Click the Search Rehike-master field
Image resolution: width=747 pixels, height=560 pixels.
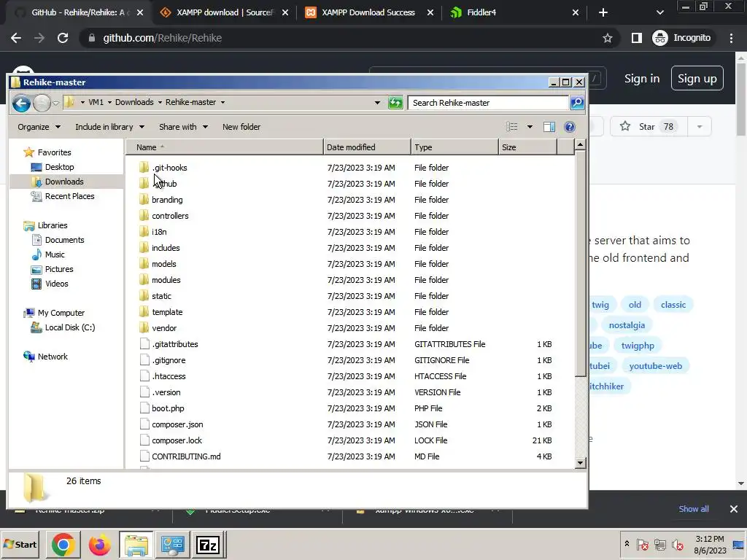tap(488, 103)
